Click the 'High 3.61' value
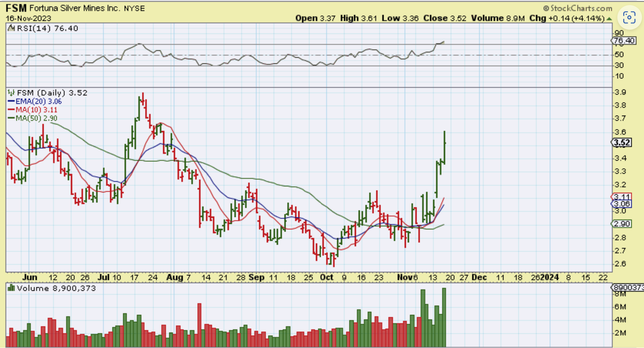The height and width of the screenshot is (348, 644). point(358,18)
